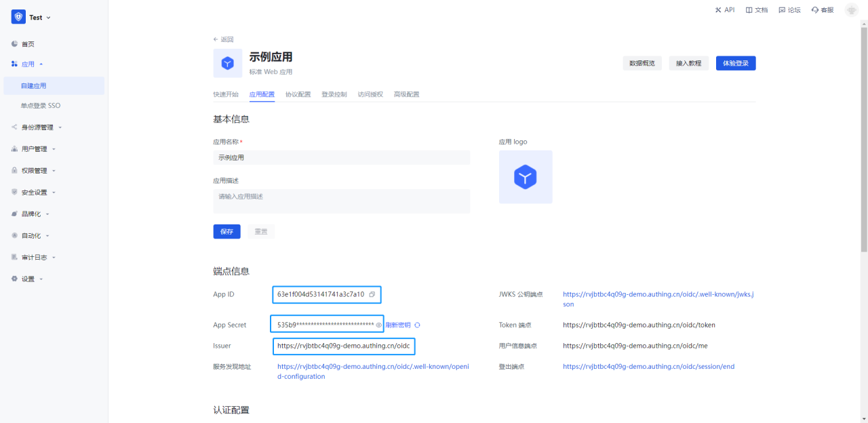Open 论坛 forum icon
The height and width of the screenshot is (423, 868).
tap(789, 10)
